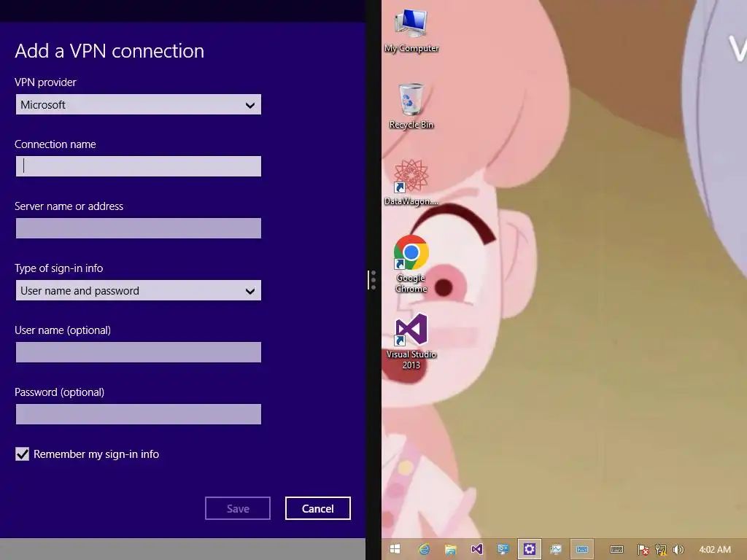Open Type of sign-in info dropdown

point(138,290)
